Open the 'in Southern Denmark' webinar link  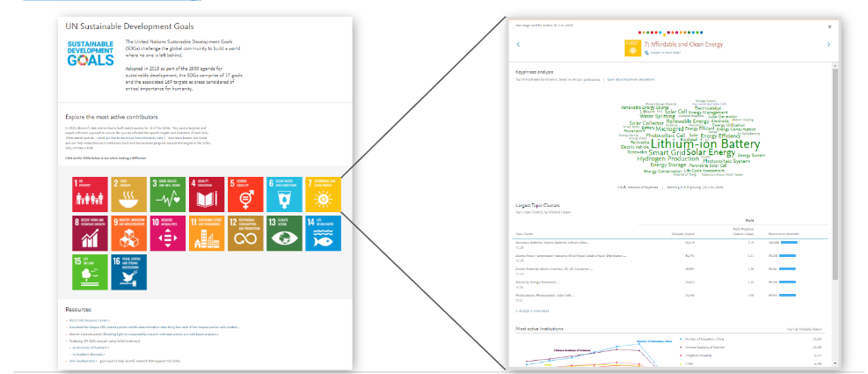[x=89, y=355]
